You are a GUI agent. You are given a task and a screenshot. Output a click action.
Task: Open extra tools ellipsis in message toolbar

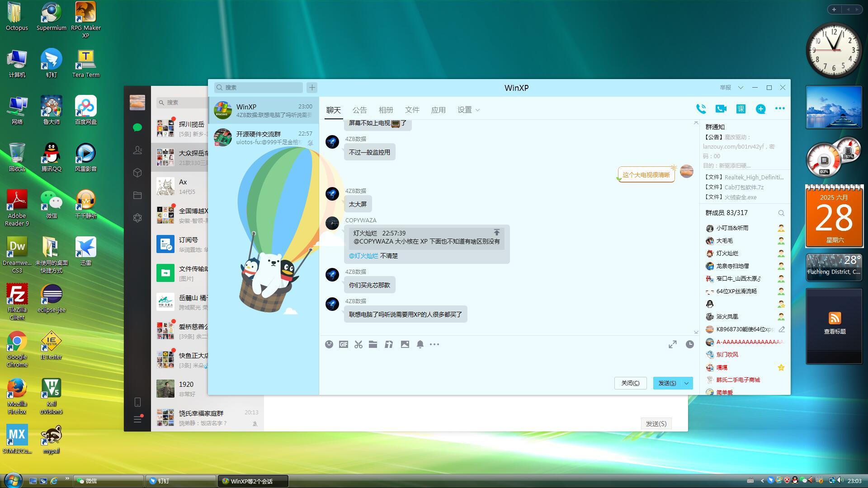(434, 344)
